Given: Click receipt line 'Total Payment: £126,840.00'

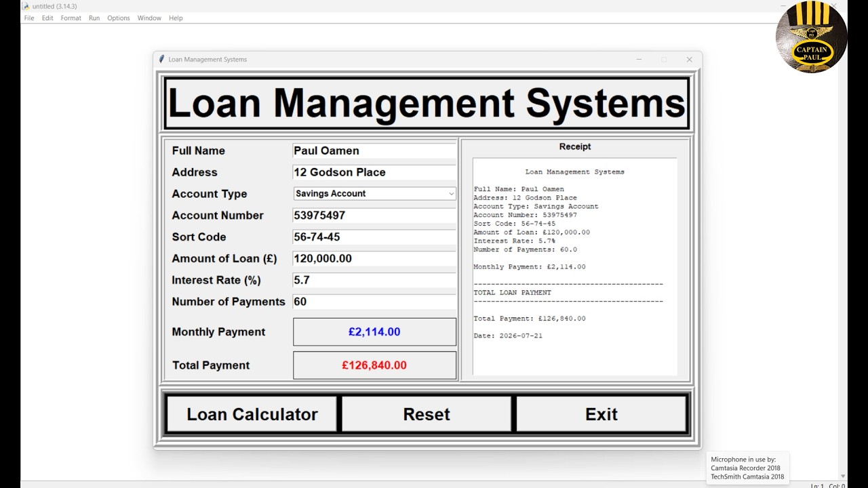Looking at the screenshot, I should [530, 319].
